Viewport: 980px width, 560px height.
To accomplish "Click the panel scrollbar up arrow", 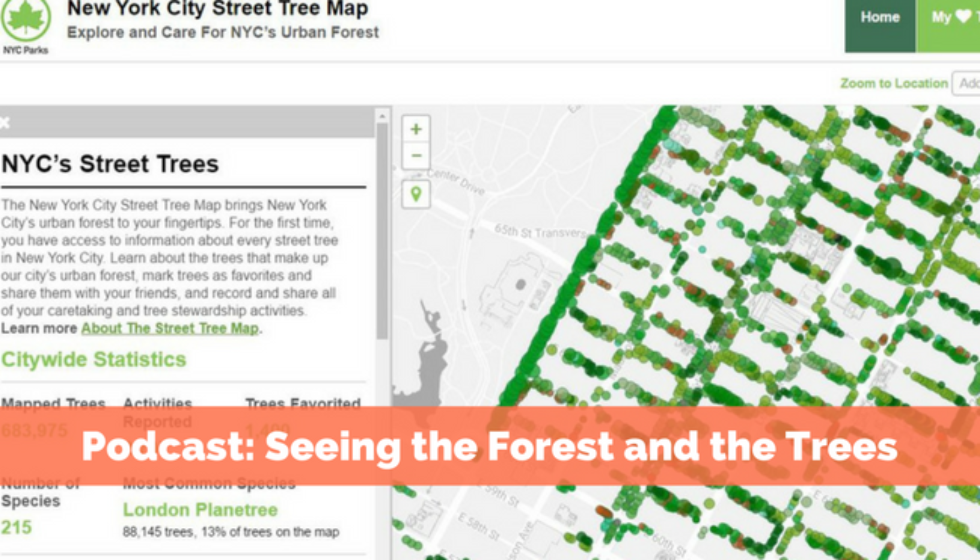I will (x=382, y=115).
